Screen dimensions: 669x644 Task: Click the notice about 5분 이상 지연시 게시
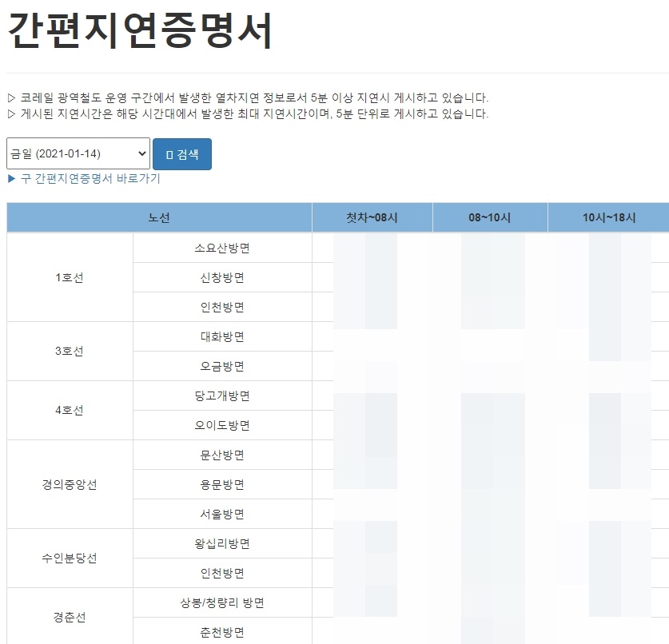point(248,97)
